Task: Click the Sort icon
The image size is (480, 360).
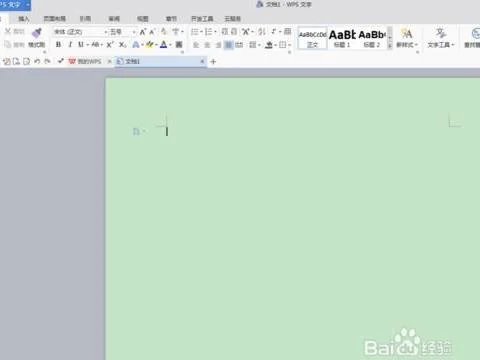Action: tap(262, 32)
